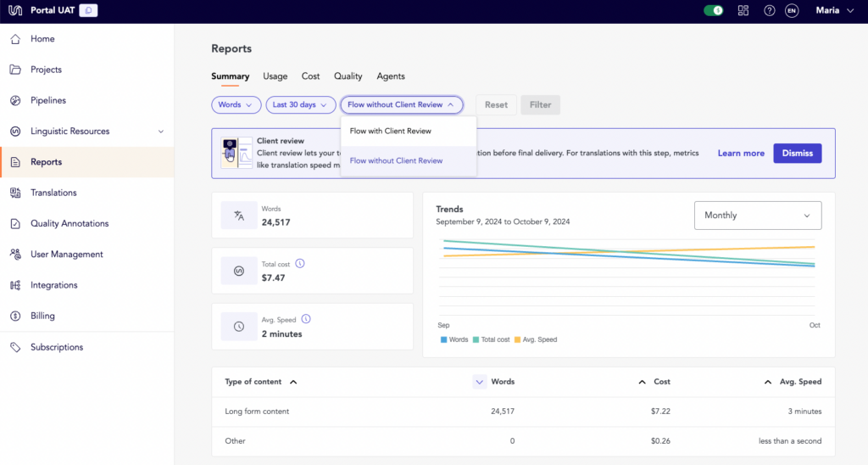Sort by Type of content arrow
This screenshot has height=465, width=868.
tap(293, 382)
